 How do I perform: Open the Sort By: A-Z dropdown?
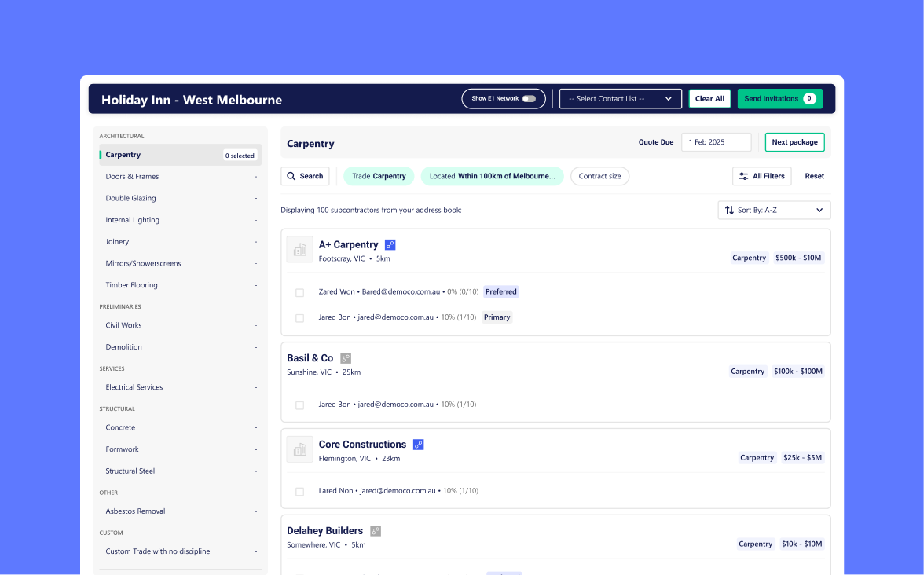(775, 211)
